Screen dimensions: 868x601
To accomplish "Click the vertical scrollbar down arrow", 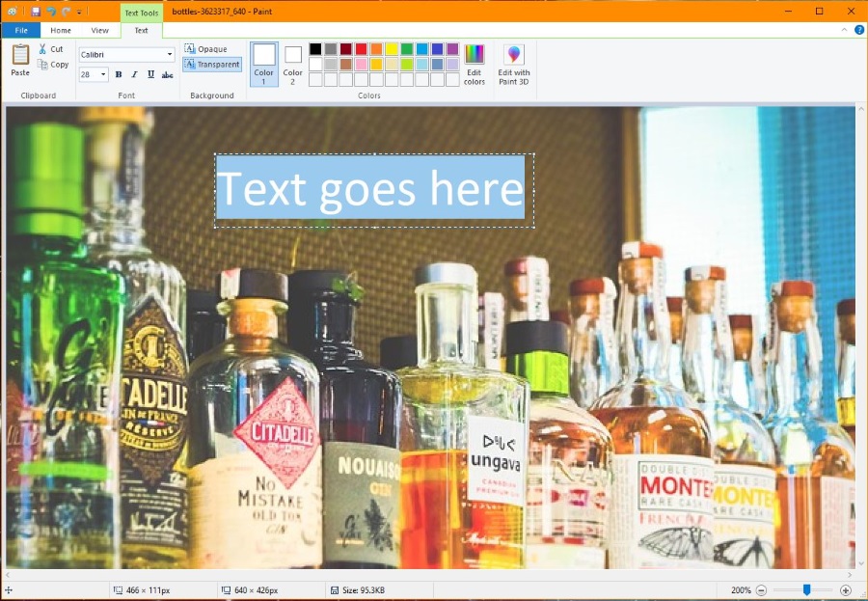I will pos(861,564).
